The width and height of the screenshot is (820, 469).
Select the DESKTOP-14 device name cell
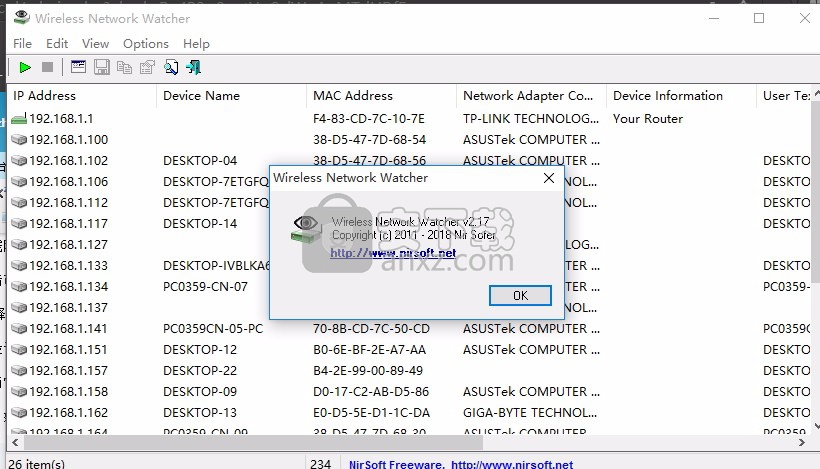(200, 224)
